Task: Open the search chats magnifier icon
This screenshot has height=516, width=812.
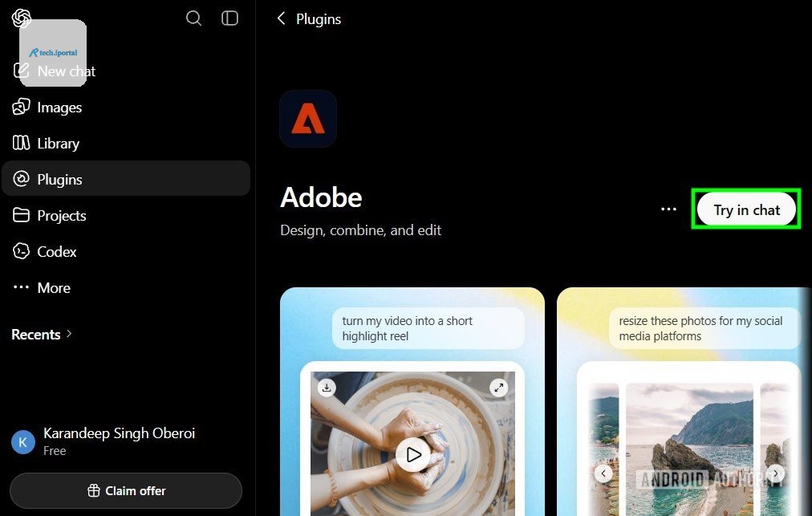Action: 193,18
